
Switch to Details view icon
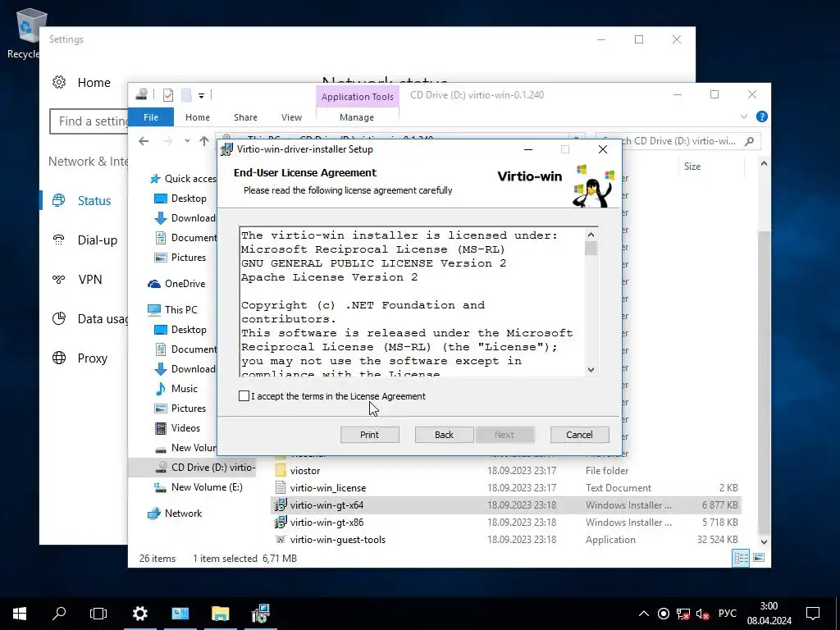point(741,558)
